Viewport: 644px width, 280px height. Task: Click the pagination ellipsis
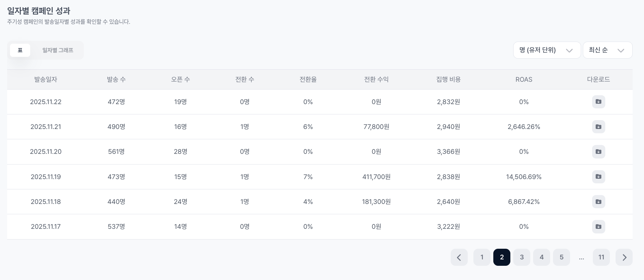pos(581,258)
